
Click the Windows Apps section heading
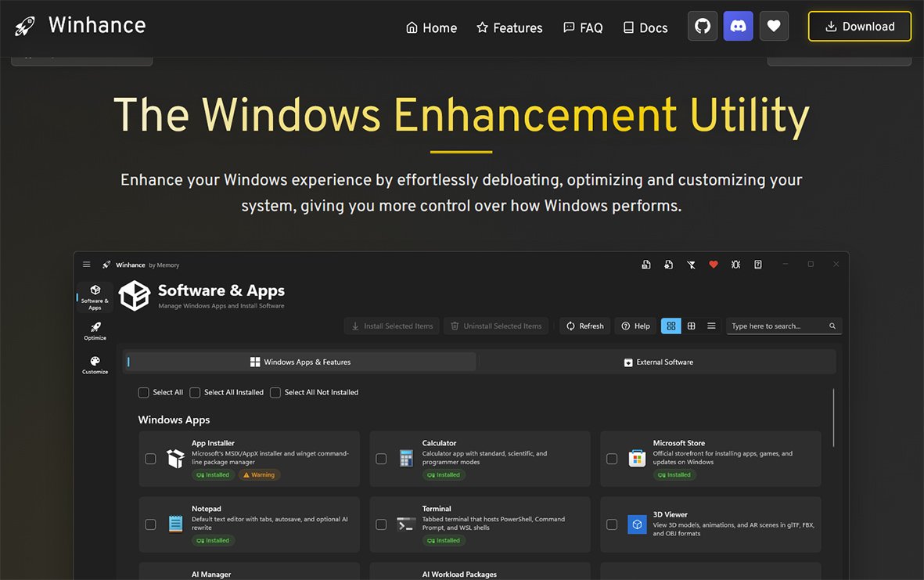[x=174, y=420]
